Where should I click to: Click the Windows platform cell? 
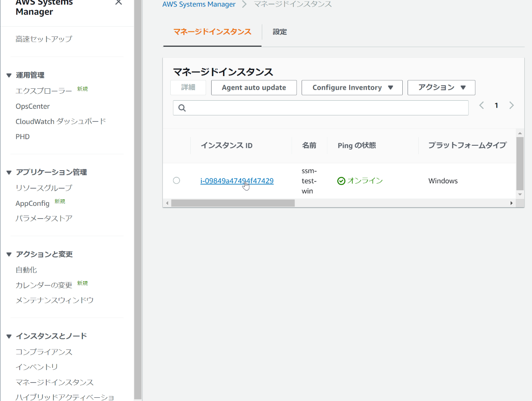[x=443, y=181]
